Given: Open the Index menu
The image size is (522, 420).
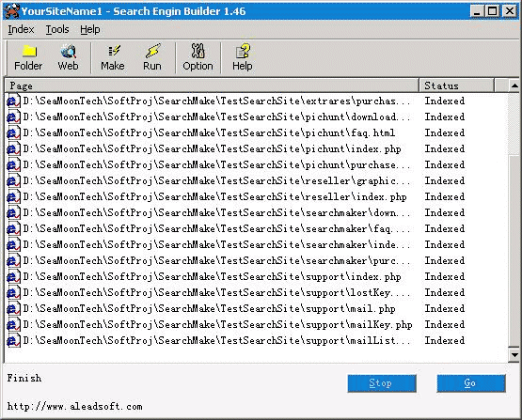Looking at the screenshot, I should coord(21,29).
